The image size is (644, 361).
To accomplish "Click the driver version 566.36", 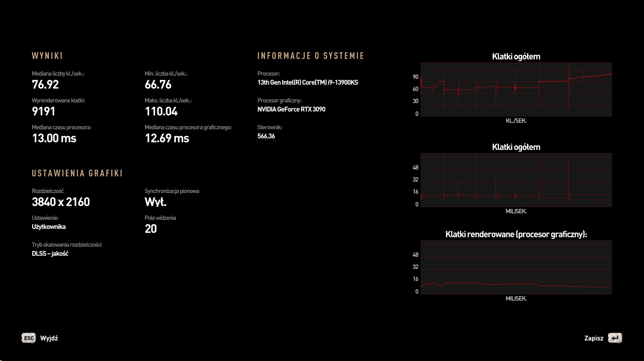I will point(266,136).
